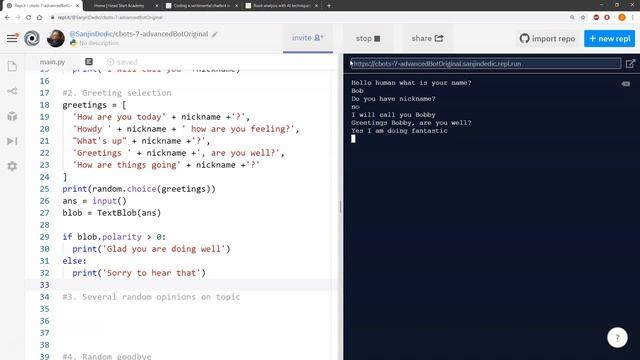Image resolution: width=640 pixels, height=360 pixels.
Task: Go to the browser home page
Action: (x=39, y=18)
